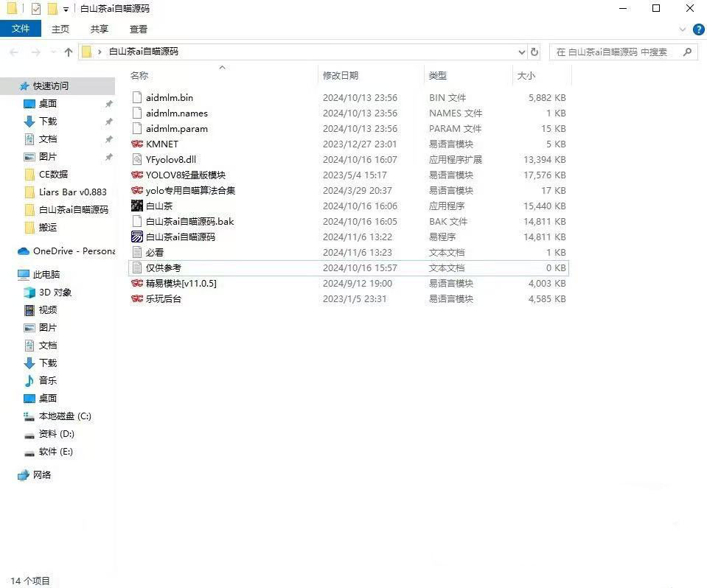
Task: Open Liars Bar v0.883 folder in sidebar
Action: (72, 192)
